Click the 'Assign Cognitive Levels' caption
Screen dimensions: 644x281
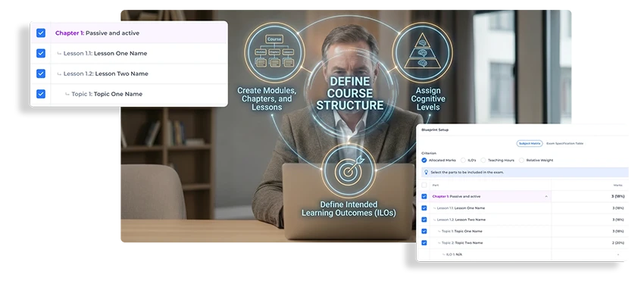tap(427, 98)
